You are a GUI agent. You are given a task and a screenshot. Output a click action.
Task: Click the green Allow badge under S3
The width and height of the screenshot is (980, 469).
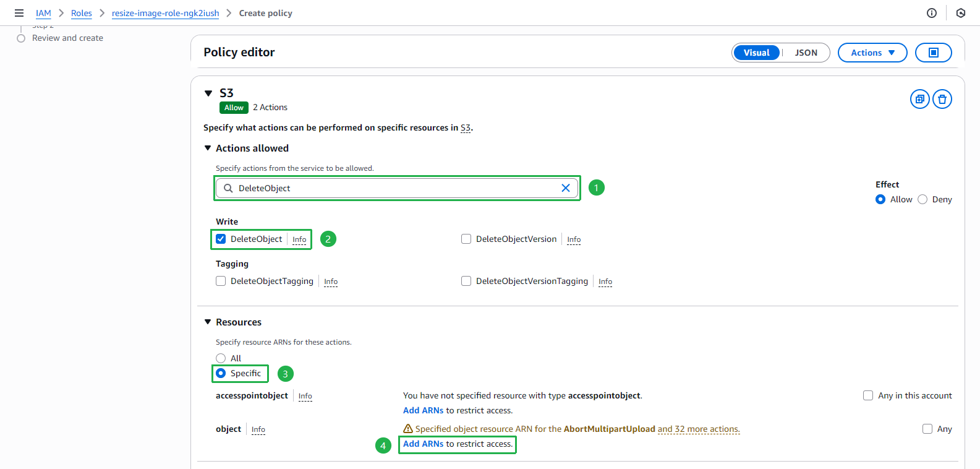(234, 108)
